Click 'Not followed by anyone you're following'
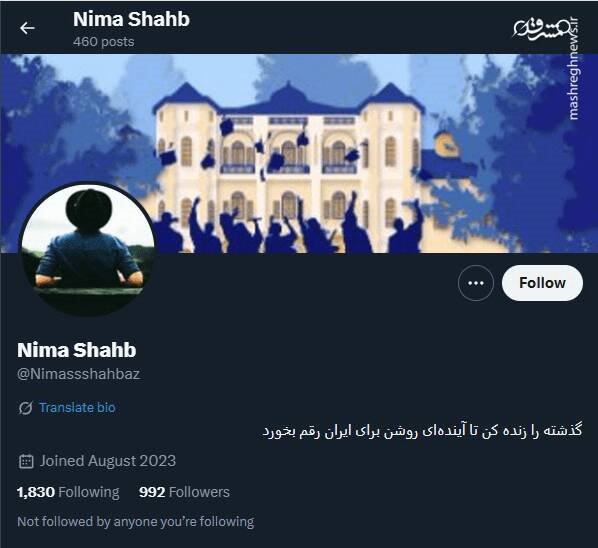The width and height of the screenshot is (598, 548). (x=136, y=521)
